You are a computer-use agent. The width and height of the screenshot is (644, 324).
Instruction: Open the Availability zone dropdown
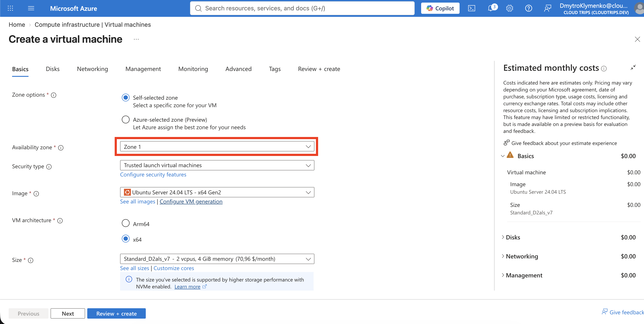click(x=217, y=147)
